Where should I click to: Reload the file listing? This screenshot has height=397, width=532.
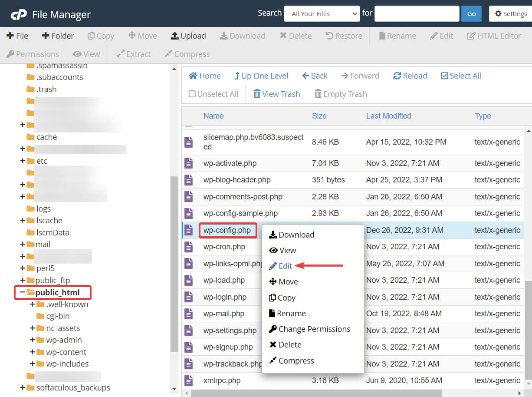pos(397,76)
